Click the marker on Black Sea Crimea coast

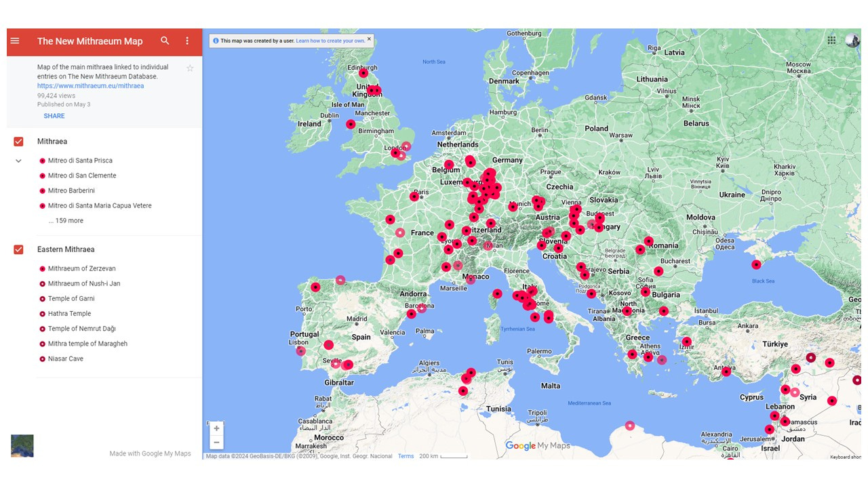(x=757, y=264)
